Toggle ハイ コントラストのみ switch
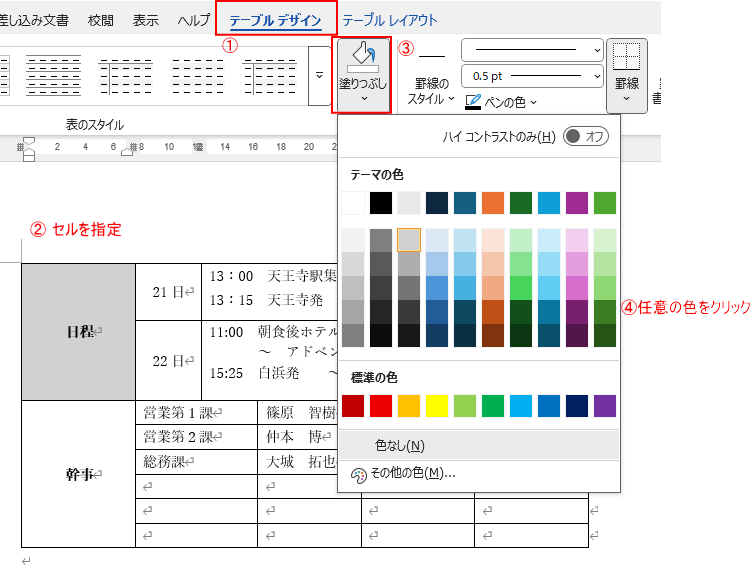Screen dimensions: 750x579 coord(585,136)
